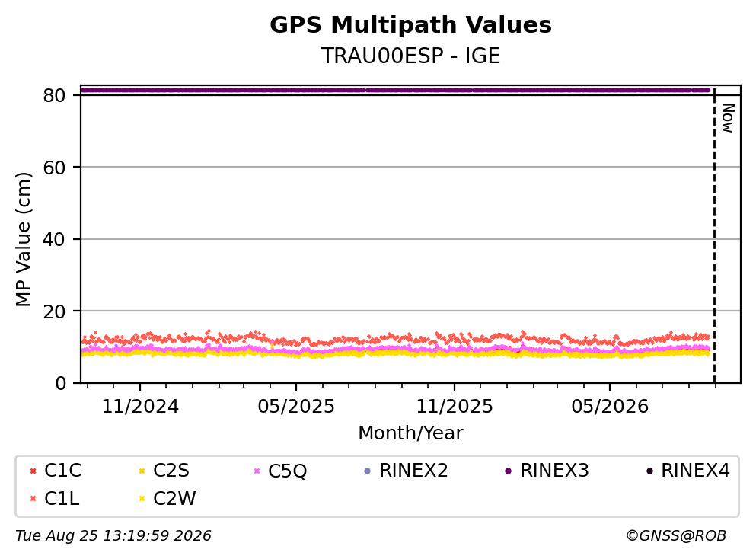
Task: Select the C5Q legend label
Action: (x=287, y=471)
